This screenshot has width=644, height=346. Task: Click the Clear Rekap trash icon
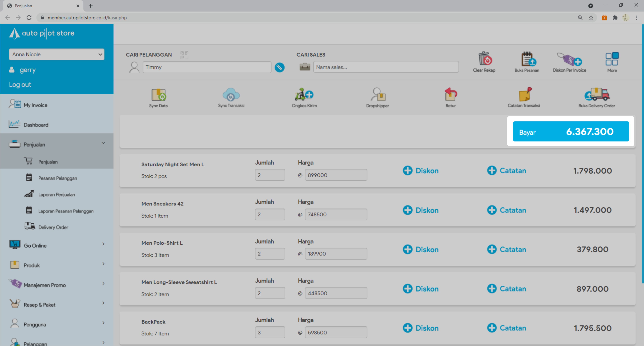(484, 59)
